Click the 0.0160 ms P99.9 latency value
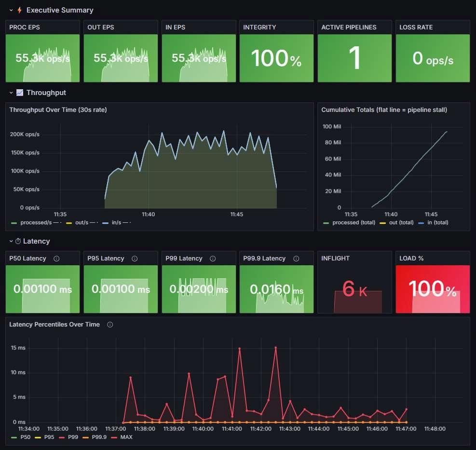Screen dimensions: 476x450 (x=276, y=289)
